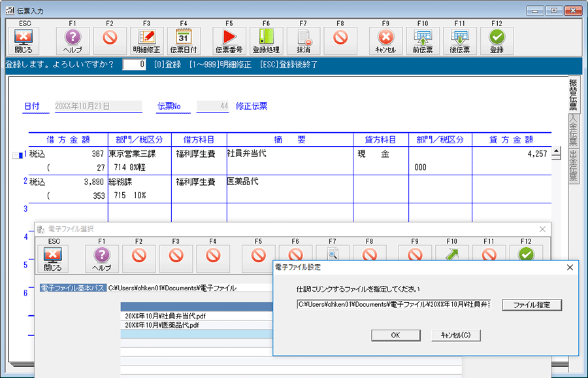The image size is (588, 378).
Task: Click the F12 green check in 電子ファイル選択
Action: point(526,253)
